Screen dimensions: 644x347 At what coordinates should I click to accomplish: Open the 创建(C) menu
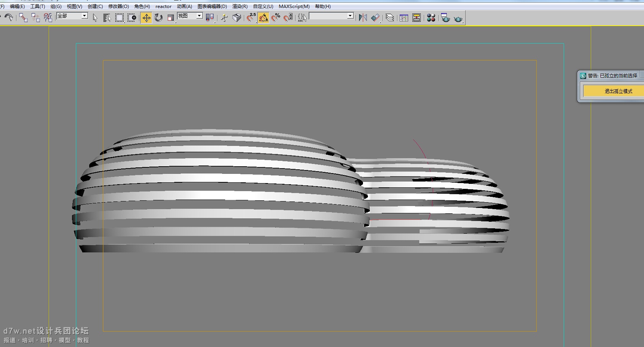95,7
